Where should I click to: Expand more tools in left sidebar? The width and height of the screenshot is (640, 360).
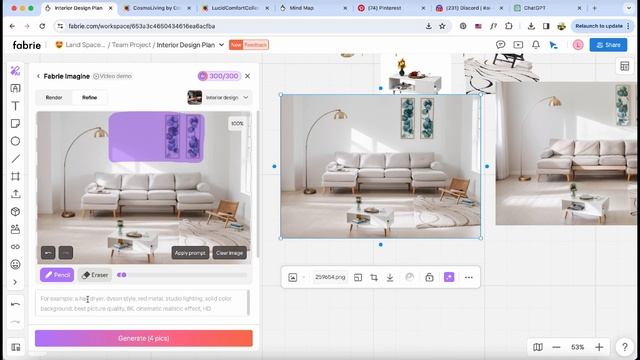[x=15, y=282]
